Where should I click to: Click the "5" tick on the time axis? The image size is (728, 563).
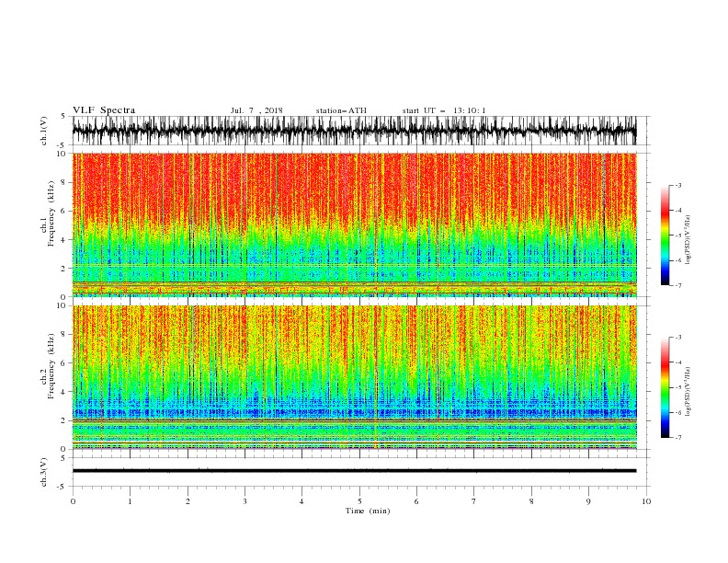click(359, 501)
